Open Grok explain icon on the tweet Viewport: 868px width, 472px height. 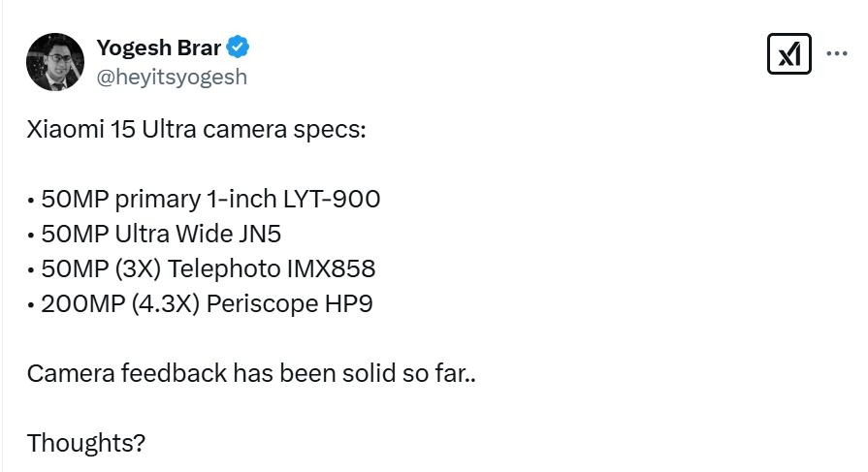pos(788,54)
